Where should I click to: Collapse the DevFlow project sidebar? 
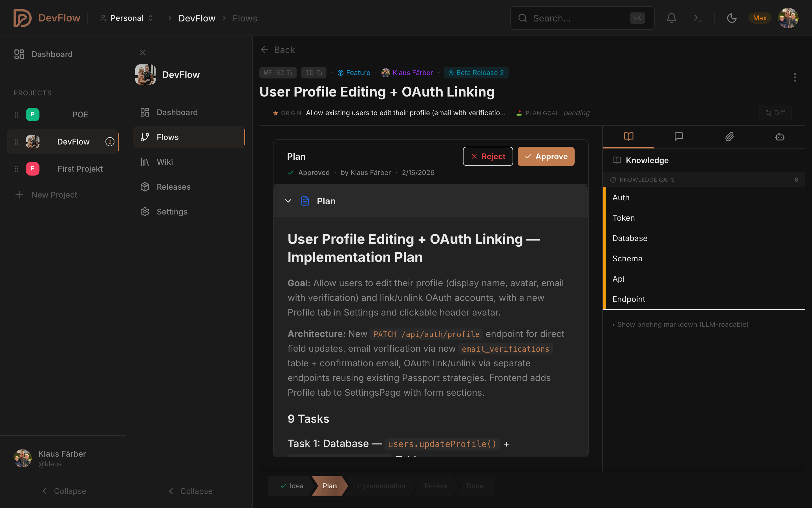click(190, 491)
